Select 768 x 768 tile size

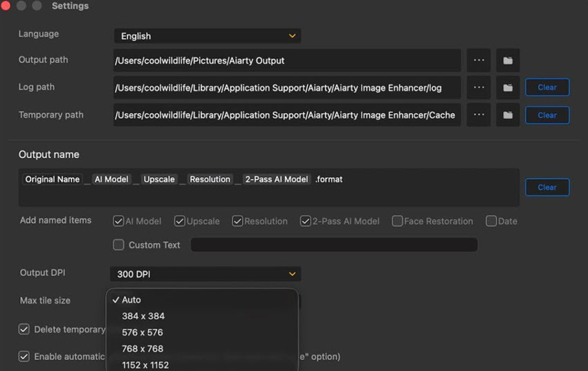(203, 349)
